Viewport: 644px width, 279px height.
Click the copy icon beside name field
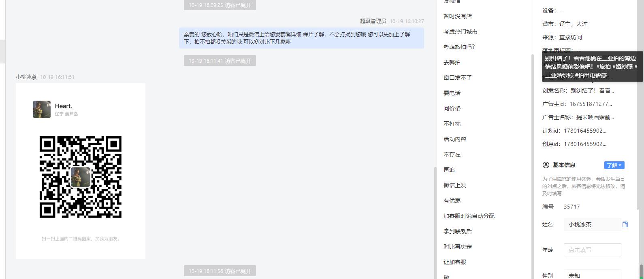click(x=625, y=224)
